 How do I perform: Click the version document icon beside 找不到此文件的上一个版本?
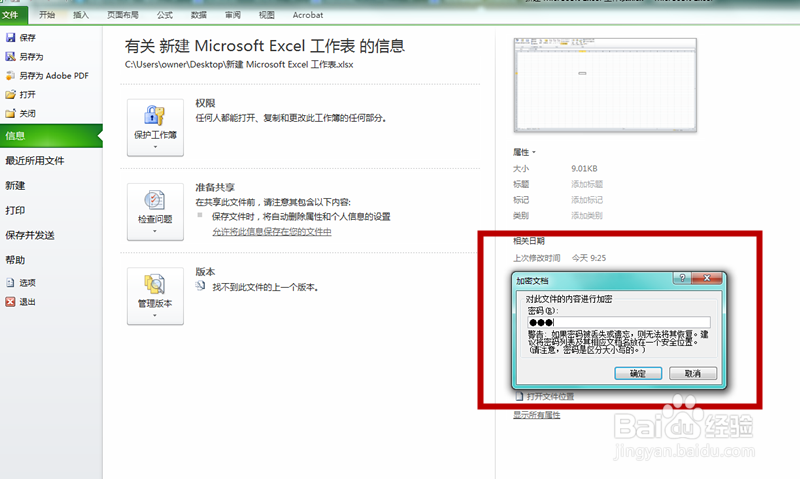(x=201, y=286)
